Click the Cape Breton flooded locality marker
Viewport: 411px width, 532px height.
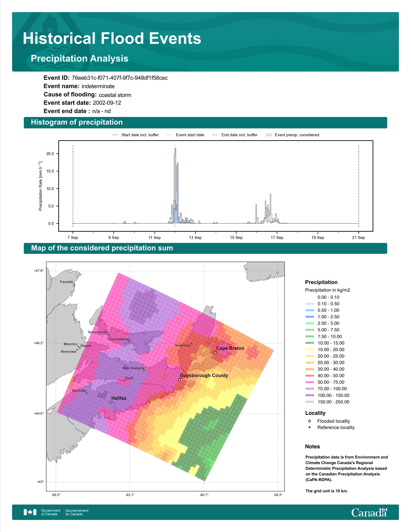[216, 352]
